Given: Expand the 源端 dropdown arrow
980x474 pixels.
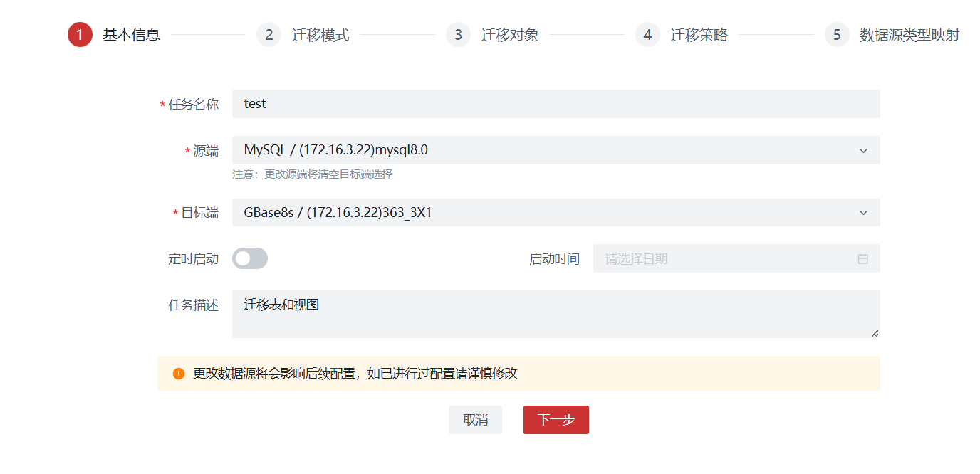Looking at the screenshot, I should point(863,151).
